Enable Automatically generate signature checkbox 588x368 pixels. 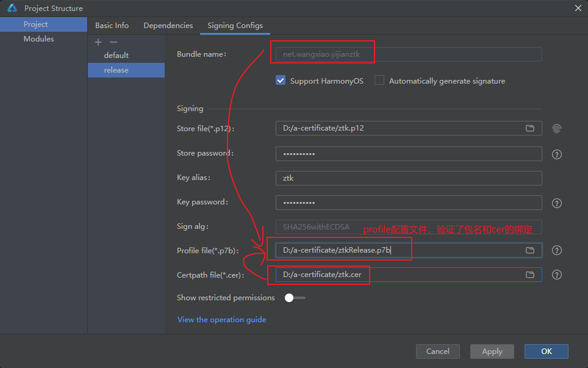pyautogui.click(x=379, y=81)
